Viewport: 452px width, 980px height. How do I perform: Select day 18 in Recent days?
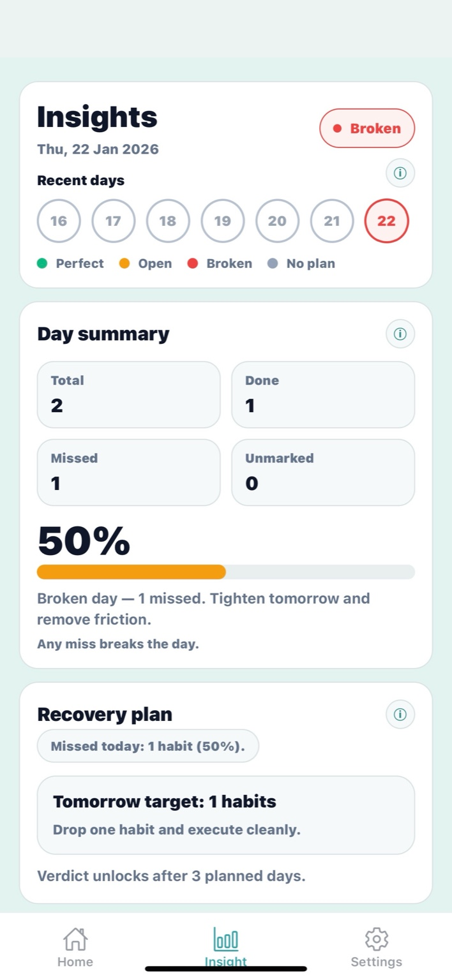(168, 221)
